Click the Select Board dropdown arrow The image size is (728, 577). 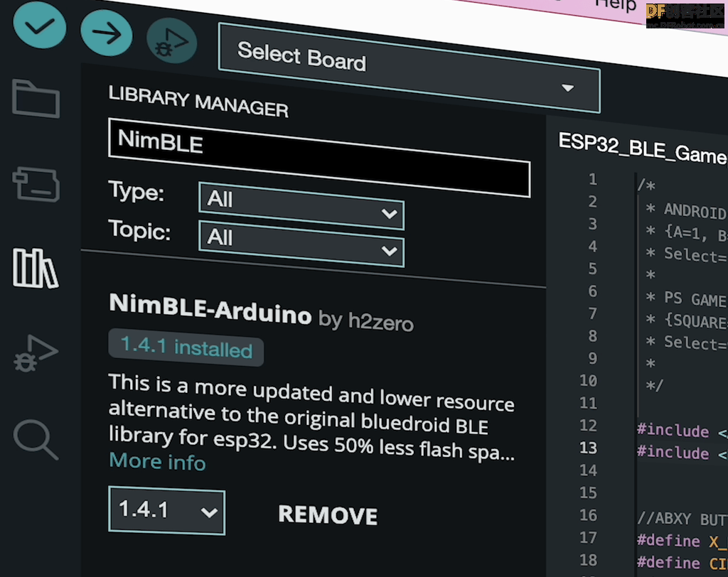tap(567, 87)
